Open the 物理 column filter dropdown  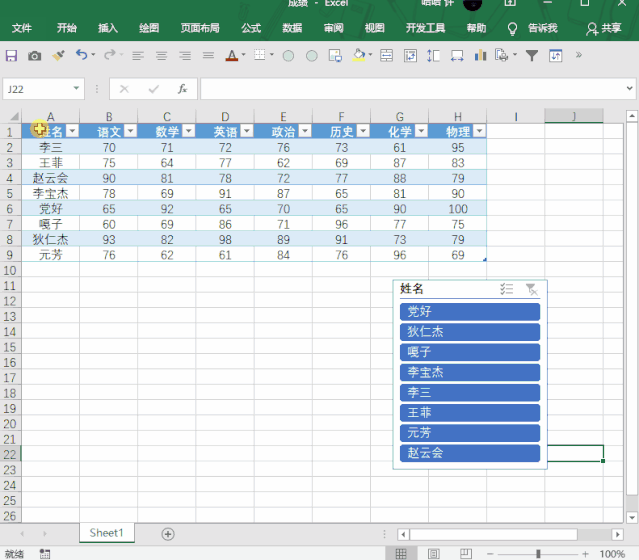pos(480,131)
